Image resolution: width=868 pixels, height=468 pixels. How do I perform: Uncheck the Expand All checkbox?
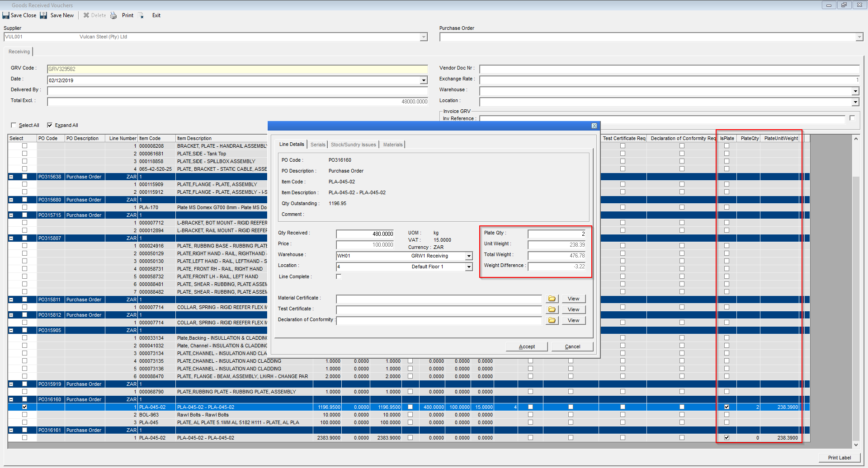(x=50, y=126)
